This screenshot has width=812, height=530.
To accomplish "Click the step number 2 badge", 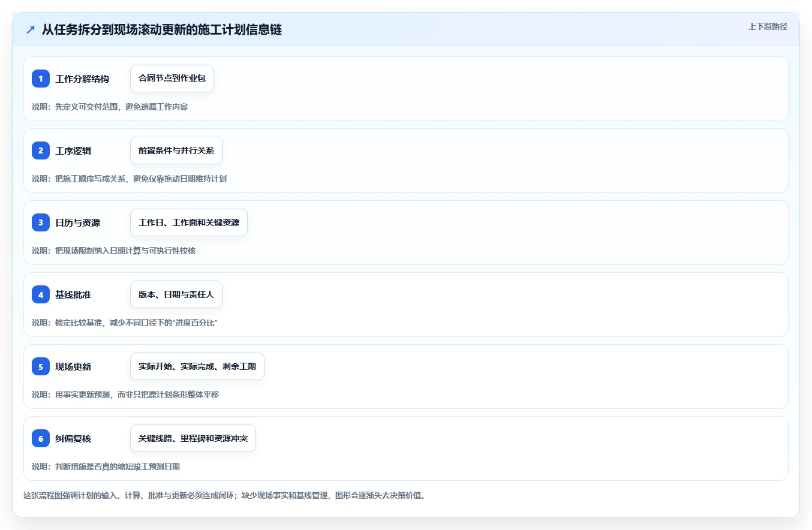I will 41,150.
